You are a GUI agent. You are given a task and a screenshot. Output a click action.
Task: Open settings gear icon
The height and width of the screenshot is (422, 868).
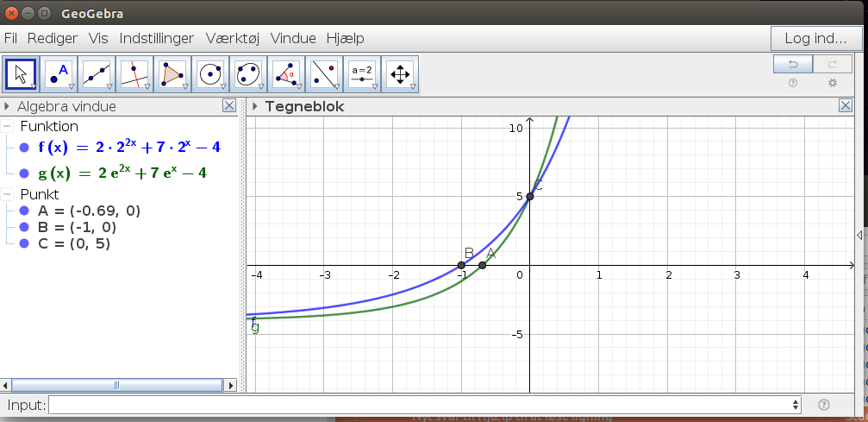click(x=833, y=83)
